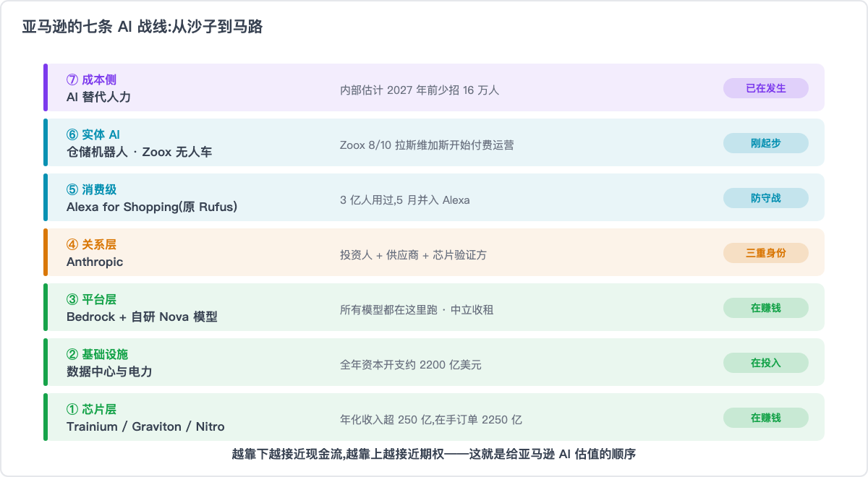Select the AI 替代人力 label
The image size is (868, 477).
[98, 97]
